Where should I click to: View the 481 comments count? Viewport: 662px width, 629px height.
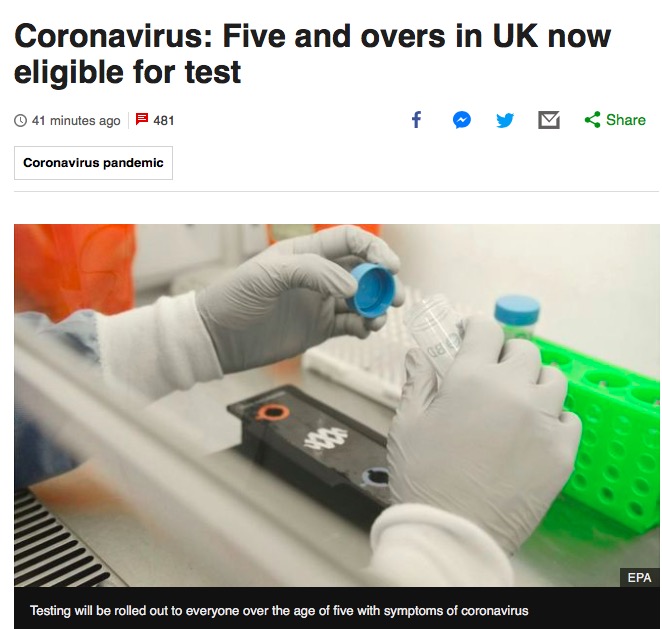164,121
